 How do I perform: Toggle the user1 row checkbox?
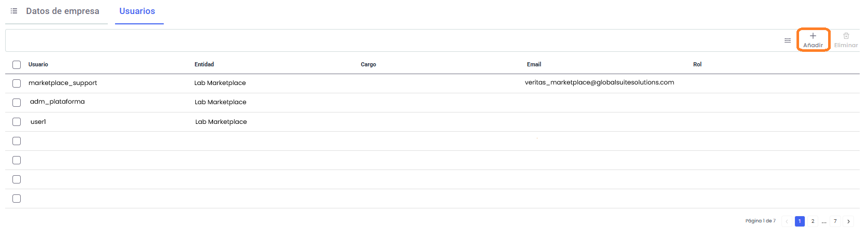click(x=17, y=122)
